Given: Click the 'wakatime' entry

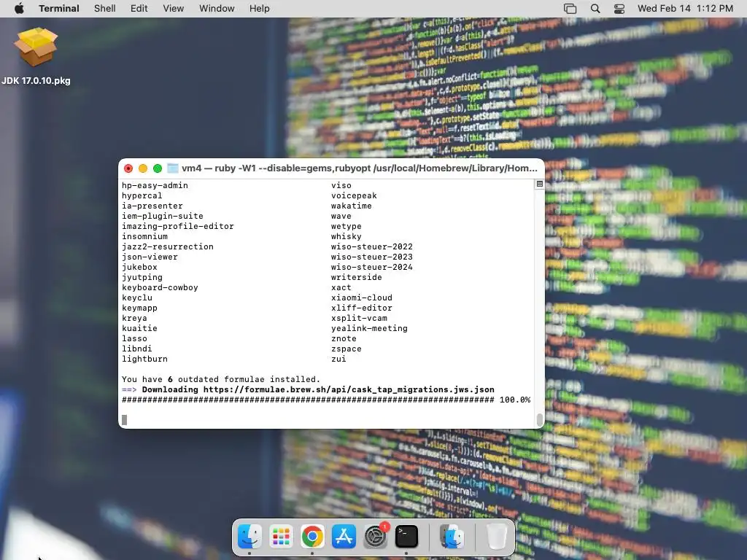Looking at the screenshot, I should [352, 206].
